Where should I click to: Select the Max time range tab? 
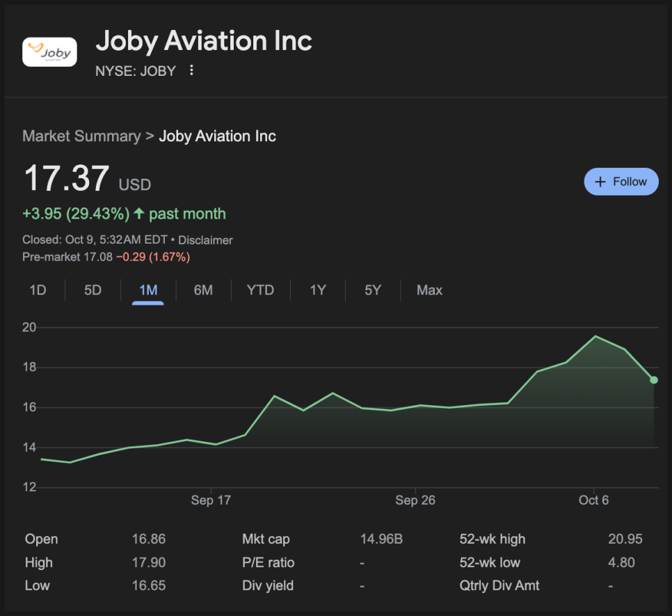429,290
